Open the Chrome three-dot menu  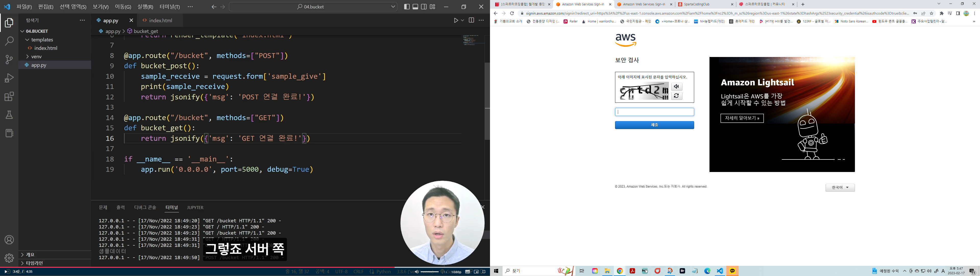(x=974, y=13)
